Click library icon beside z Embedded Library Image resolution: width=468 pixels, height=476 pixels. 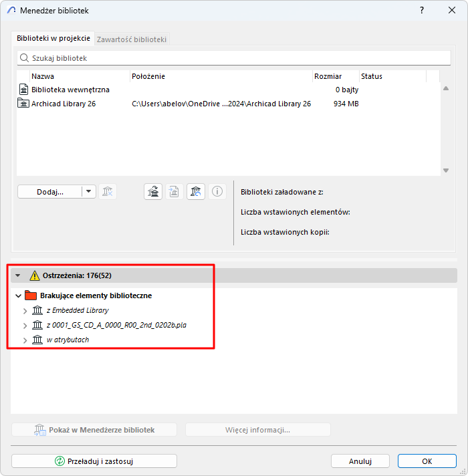point(37,310)
